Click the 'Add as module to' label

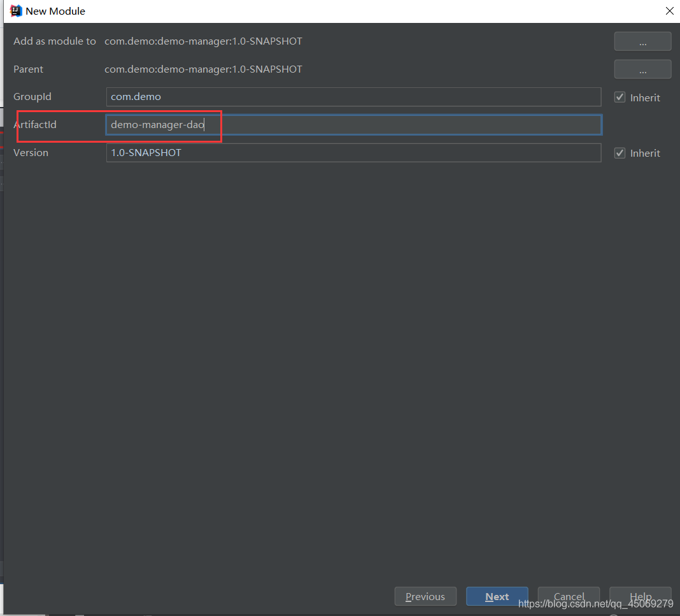(55, 41)
